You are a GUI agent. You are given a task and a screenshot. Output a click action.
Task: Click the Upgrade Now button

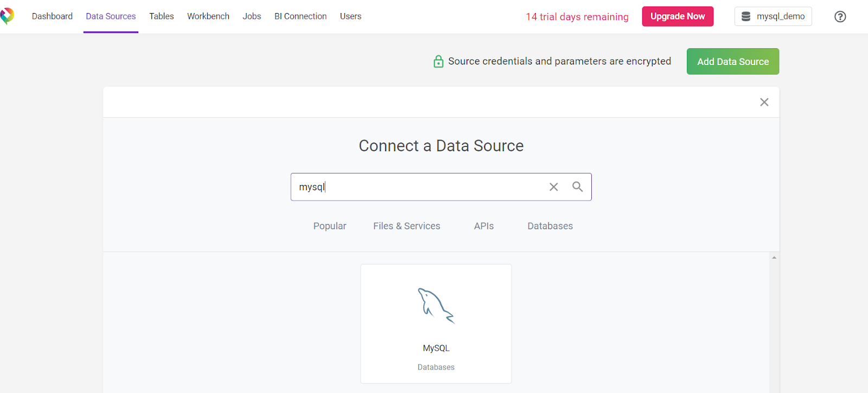(677, 16)
